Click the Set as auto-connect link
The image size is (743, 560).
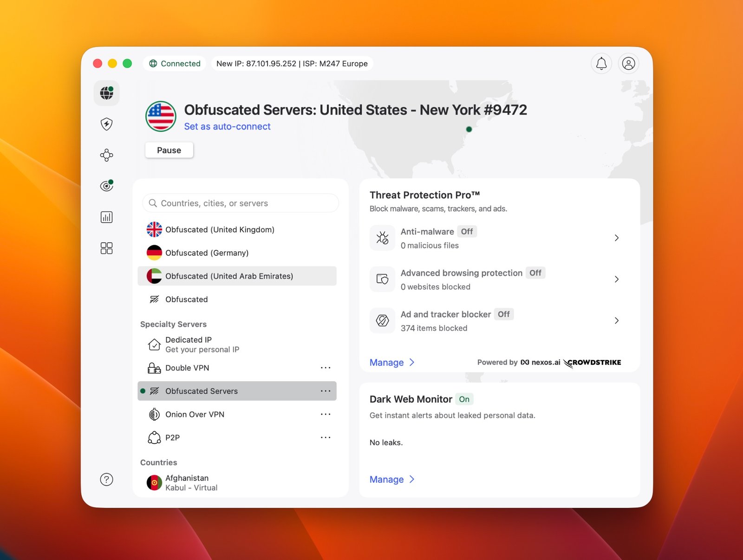[x=227, y=126]
